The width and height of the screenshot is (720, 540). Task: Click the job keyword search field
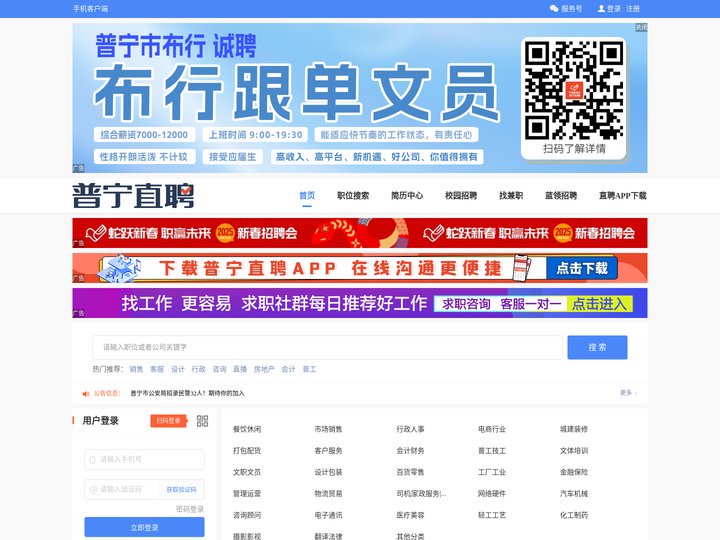point(327,347)
